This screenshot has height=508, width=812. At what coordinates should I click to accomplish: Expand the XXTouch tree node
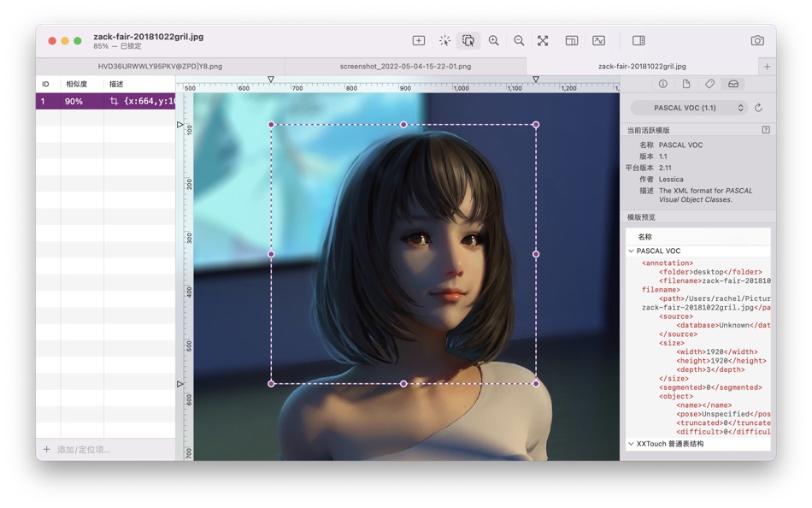pos(632,444)
